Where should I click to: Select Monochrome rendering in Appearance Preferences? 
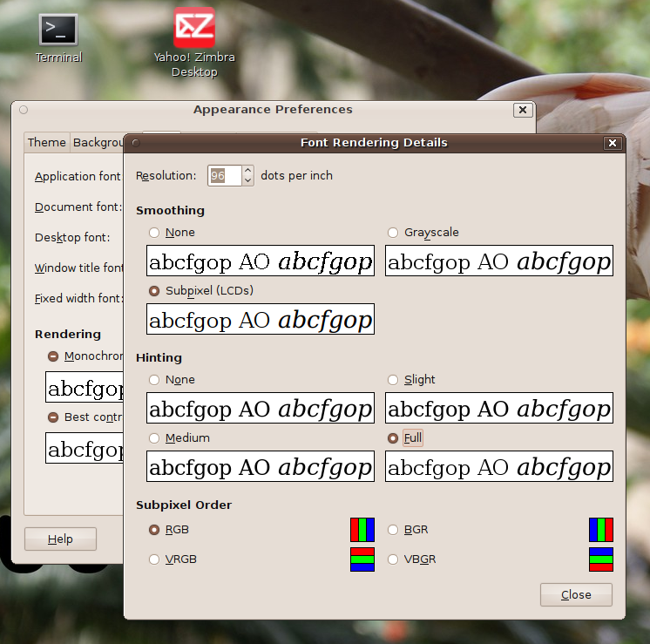pos(85,356)
